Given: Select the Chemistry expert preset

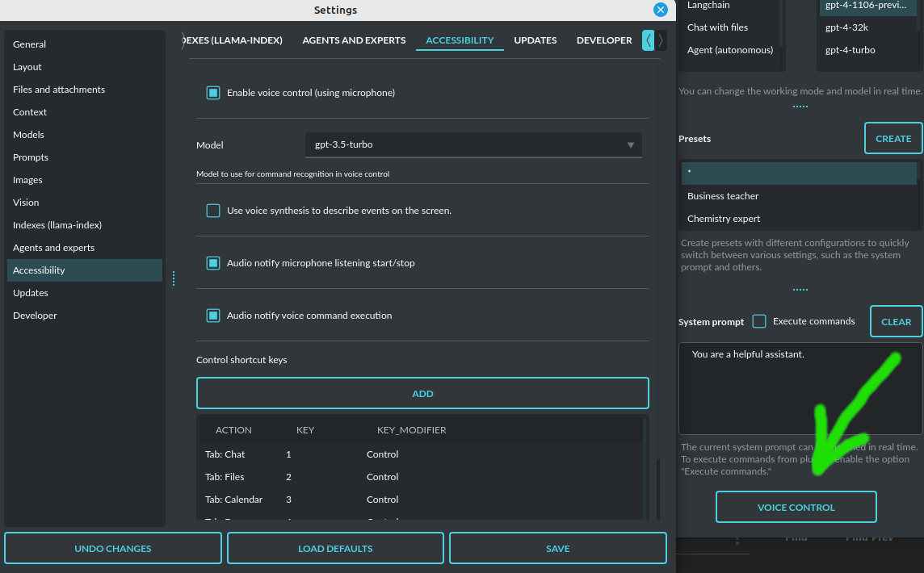Looking at the screenshot, I should click(724, 219).
